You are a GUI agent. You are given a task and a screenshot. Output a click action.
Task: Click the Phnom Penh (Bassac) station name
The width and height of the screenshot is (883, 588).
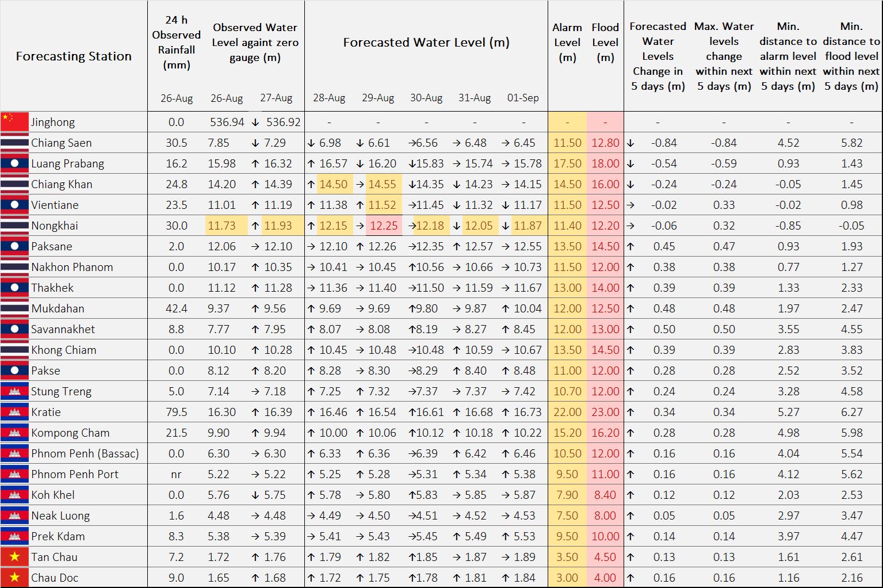[x=85, y=453]
